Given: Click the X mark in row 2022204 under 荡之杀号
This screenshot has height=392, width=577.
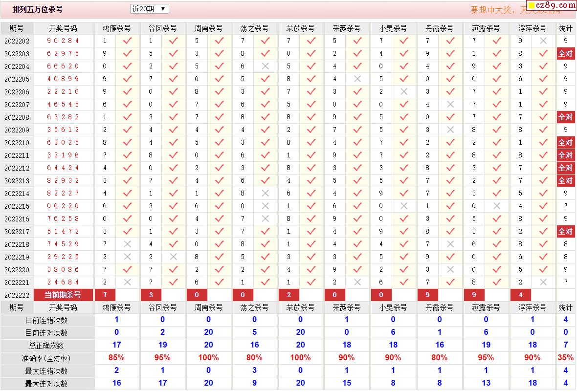Looking at the screenshot, I should [265, 66].
